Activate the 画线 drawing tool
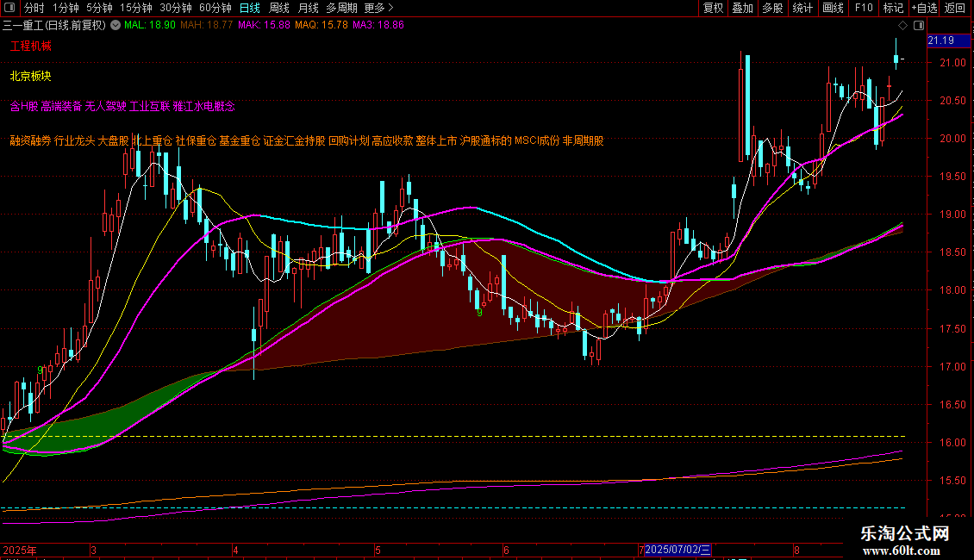The width and height of the screenshot is (974, 560). tap(833, 8)
